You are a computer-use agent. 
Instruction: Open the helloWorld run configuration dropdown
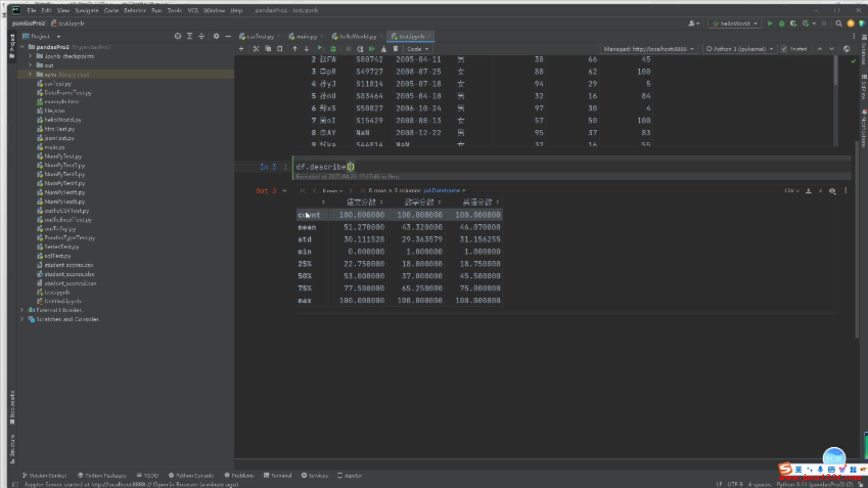735,23
